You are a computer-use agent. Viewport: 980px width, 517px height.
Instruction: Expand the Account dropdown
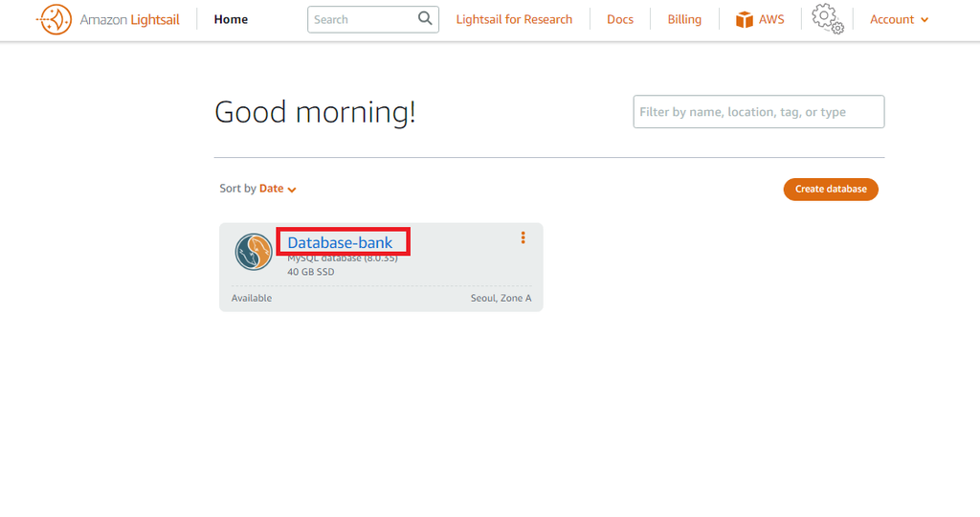[x=899, y=19]
